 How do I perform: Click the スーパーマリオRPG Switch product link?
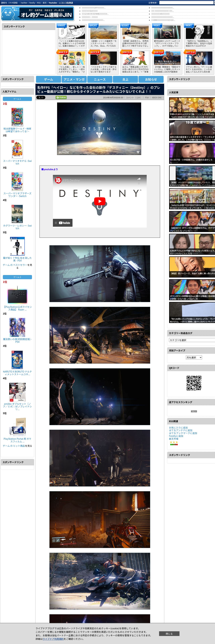coord(17,162)
